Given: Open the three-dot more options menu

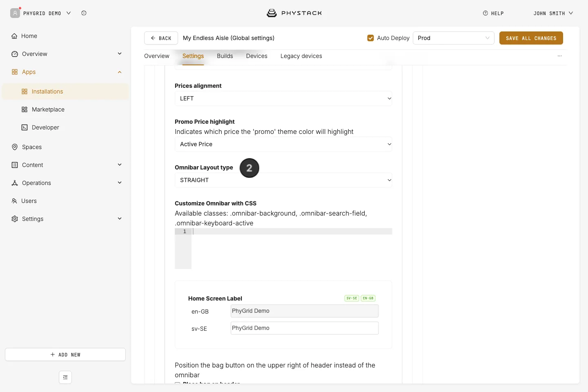Looking at the screenshot, I should click(x=560, y=56).
